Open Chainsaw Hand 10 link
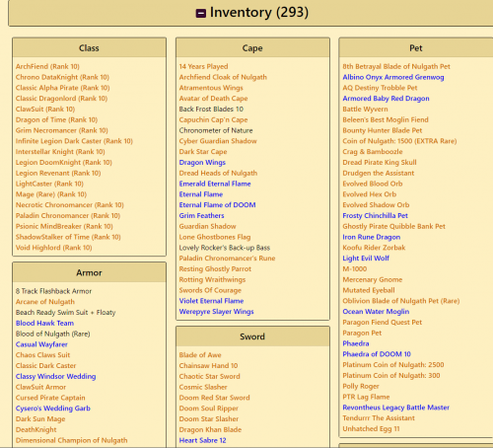 point(208,365)
